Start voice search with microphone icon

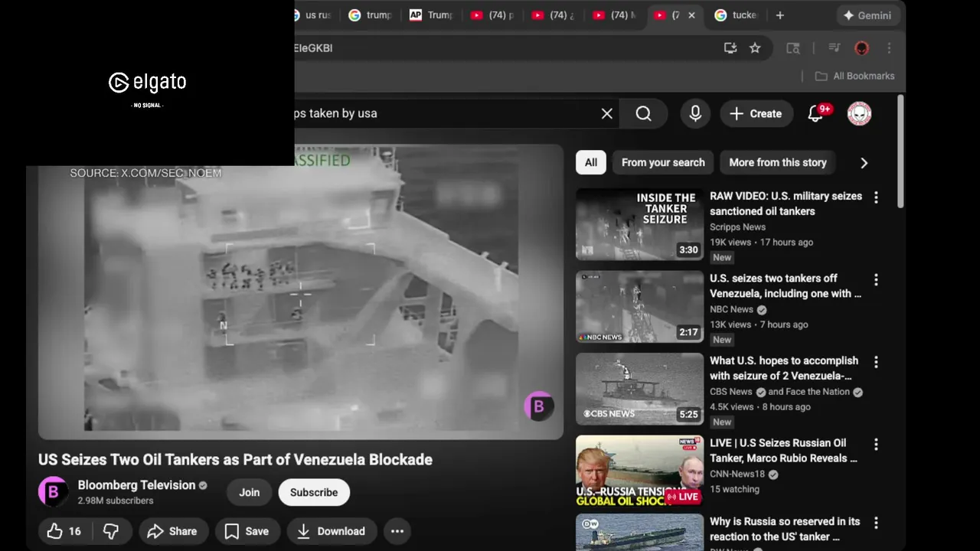[695, 113]
